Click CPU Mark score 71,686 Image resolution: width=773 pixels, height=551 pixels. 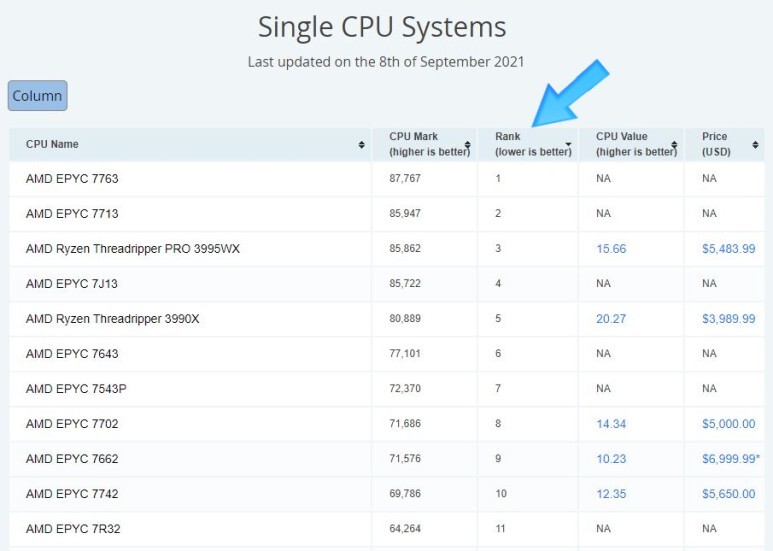pos(405,423)
